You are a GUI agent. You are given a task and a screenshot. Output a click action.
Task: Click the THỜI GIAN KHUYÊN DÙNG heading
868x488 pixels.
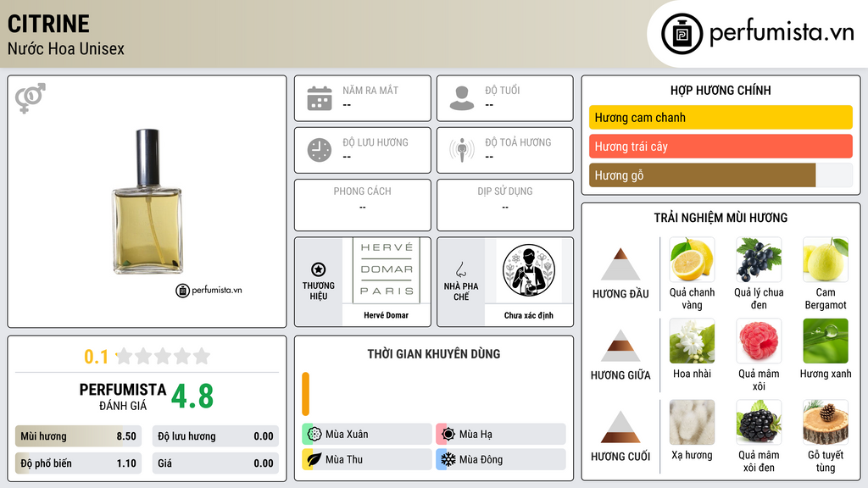(434, 353)
